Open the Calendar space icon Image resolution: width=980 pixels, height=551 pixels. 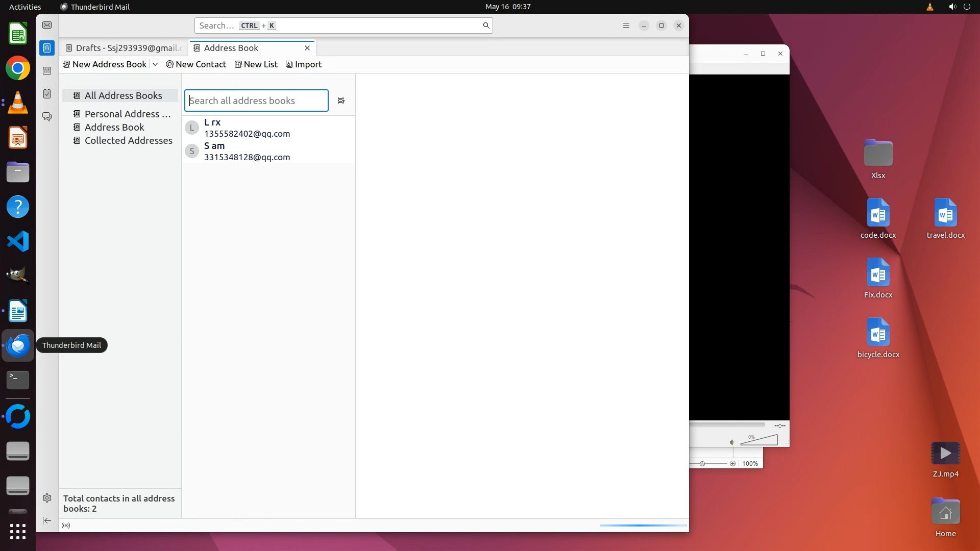pos(47,71)
